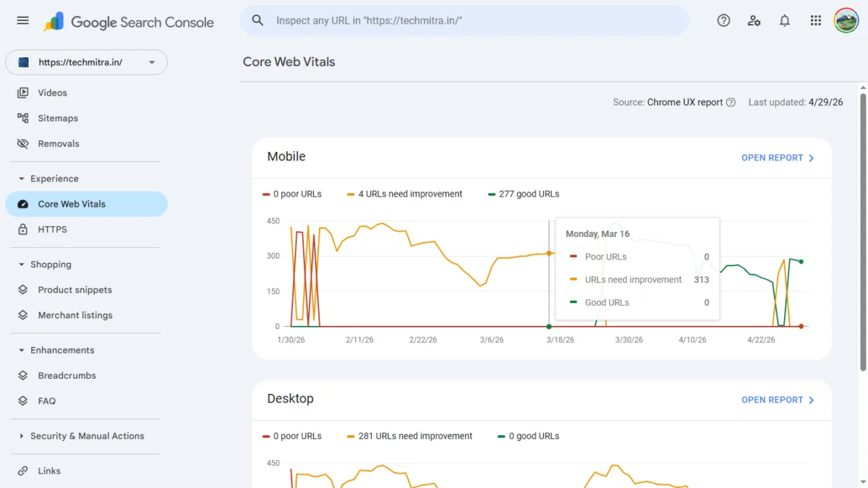Click the Chrome UX report info icon

(731, 102)
